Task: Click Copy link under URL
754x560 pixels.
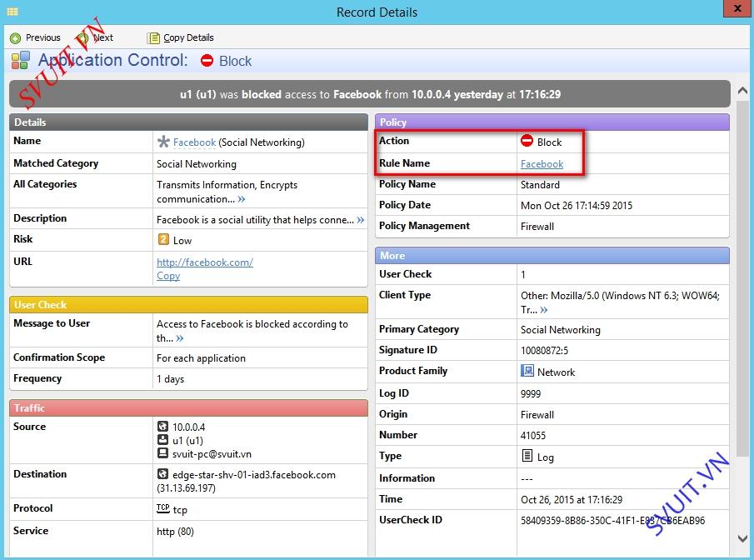Action: click(168, 276)
